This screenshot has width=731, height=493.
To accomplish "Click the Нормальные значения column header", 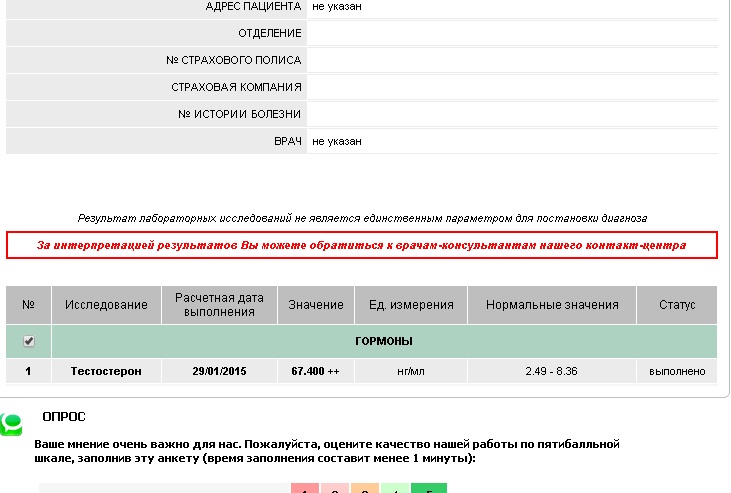I will [x=552, y=305].
